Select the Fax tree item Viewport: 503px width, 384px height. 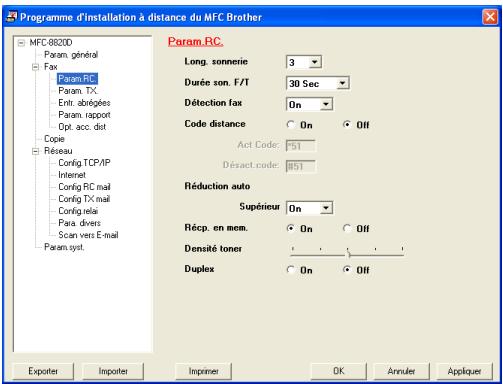click(x=51, y=67)
